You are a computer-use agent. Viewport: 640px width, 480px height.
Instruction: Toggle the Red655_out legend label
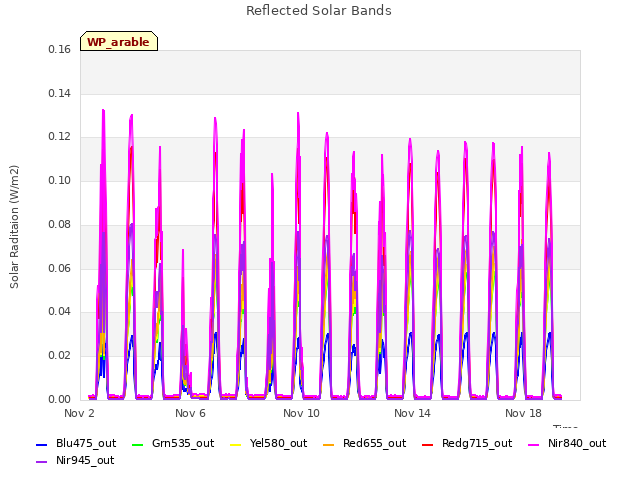[x=374, y=444]
